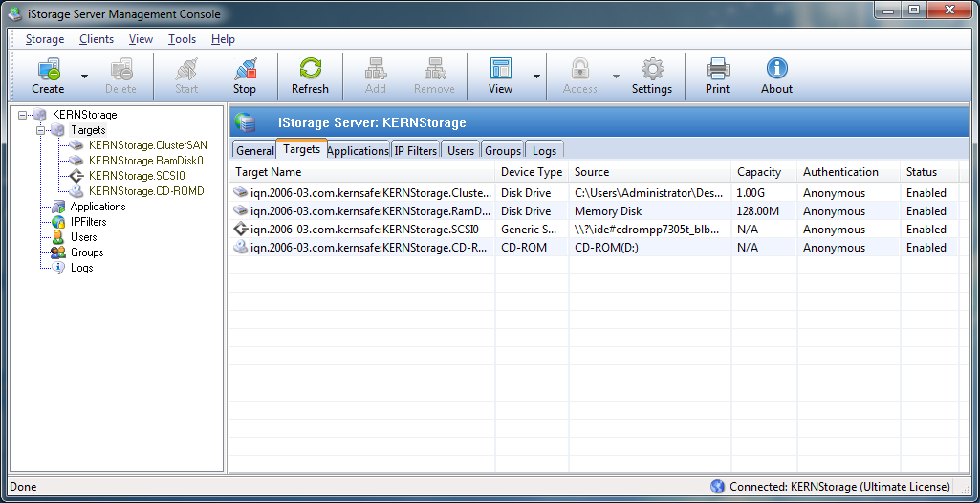This screenshot has height=503, width=980.
Task: Click the server icon in the blue header
Action: 246,122
